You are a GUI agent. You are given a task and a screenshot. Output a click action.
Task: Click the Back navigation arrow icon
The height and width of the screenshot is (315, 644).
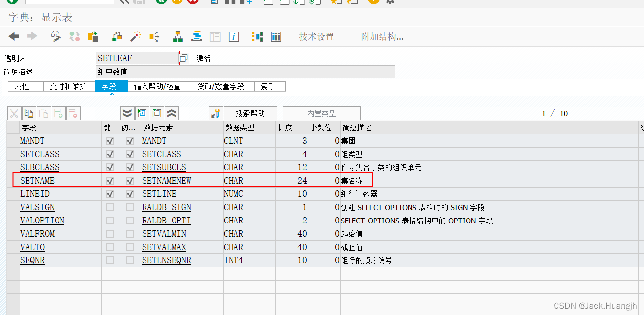[x=14, y=36]
